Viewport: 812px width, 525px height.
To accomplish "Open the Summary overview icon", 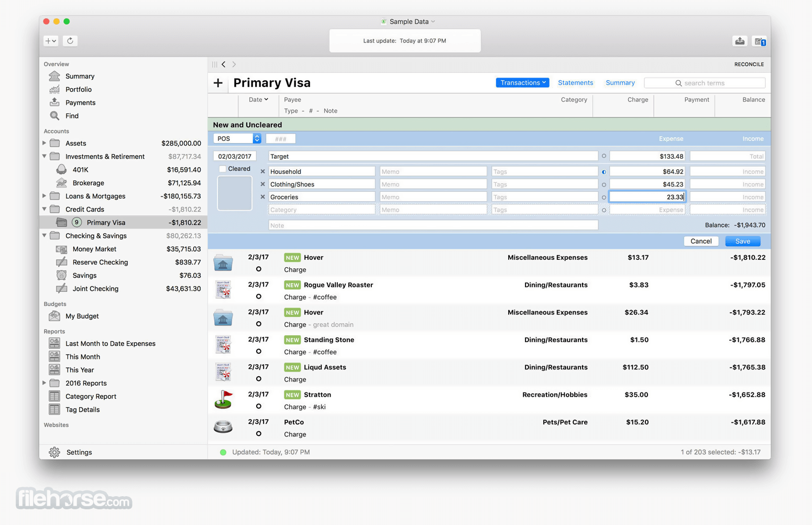I will pyautogui.click(x=54, y=76).
